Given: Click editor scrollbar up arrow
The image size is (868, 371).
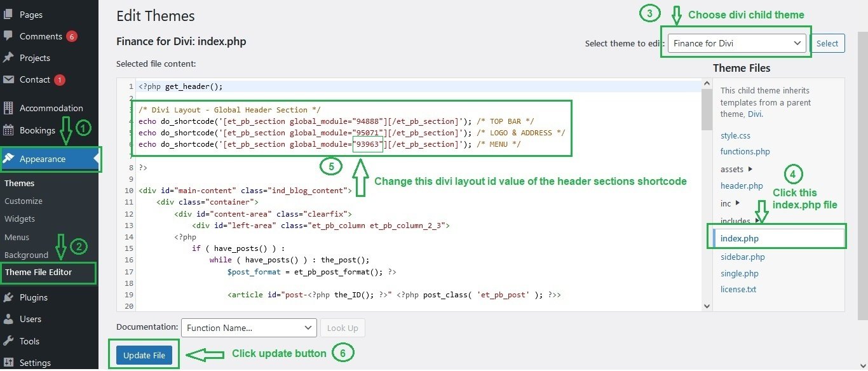Looking at the screenshot, I should [x=707, y=83].
